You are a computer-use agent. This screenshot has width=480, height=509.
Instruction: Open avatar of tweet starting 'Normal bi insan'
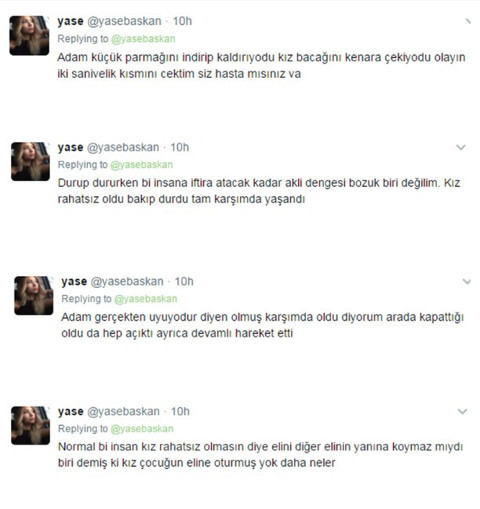[30, 425]
